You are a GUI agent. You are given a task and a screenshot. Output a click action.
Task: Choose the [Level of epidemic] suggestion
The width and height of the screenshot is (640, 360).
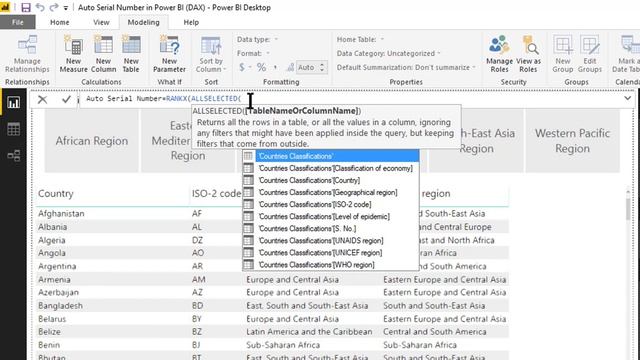(331, 216)
